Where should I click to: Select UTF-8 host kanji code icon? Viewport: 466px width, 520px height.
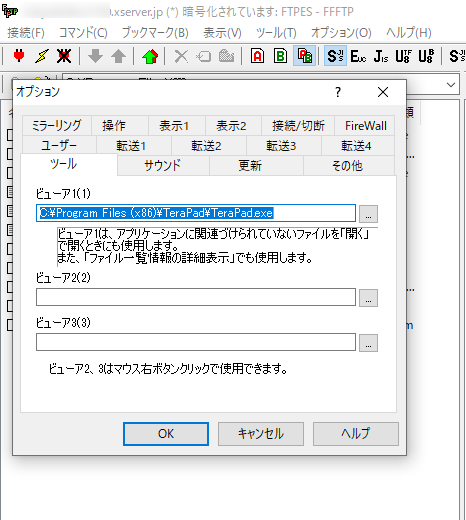403,56
